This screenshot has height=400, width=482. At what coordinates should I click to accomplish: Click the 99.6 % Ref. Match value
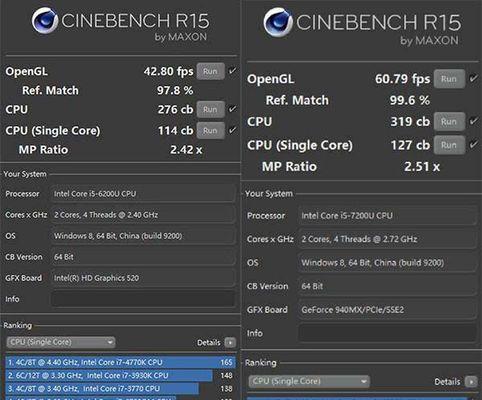tap(410, 100)
